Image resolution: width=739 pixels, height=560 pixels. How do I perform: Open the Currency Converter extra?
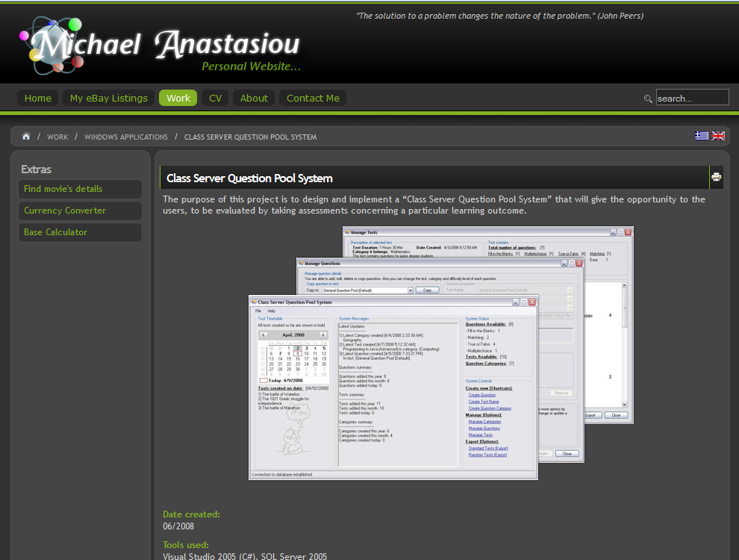(x=80, y=211)
